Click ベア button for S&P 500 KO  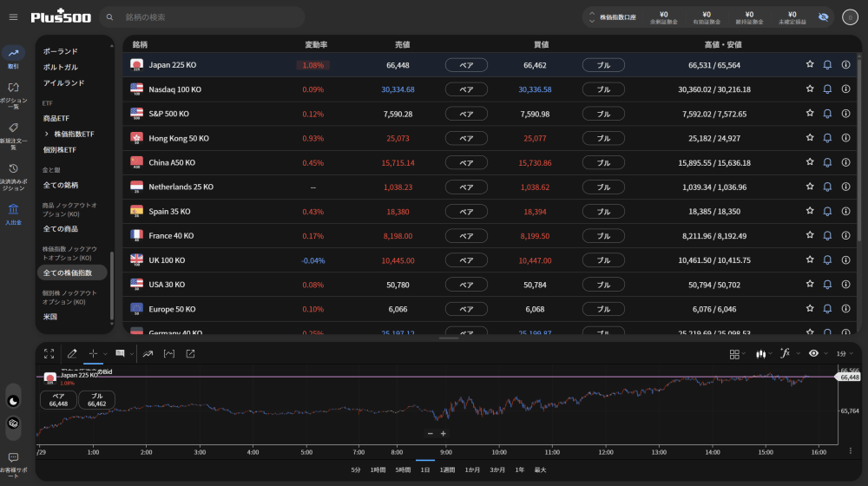click(466, 114)
